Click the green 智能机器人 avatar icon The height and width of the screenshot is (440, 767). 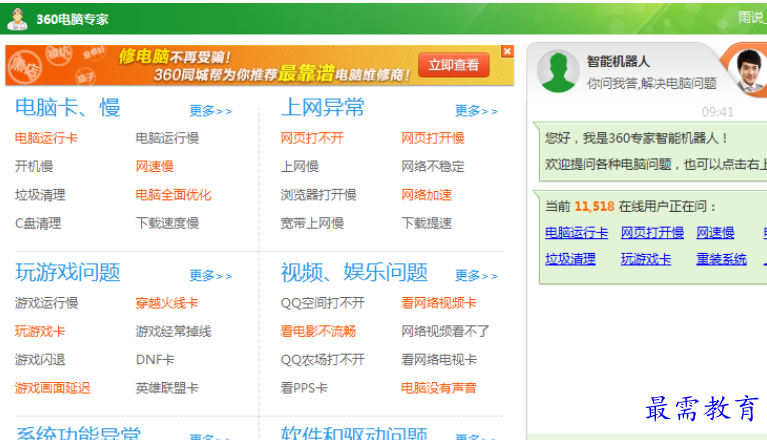click(558, 71)
